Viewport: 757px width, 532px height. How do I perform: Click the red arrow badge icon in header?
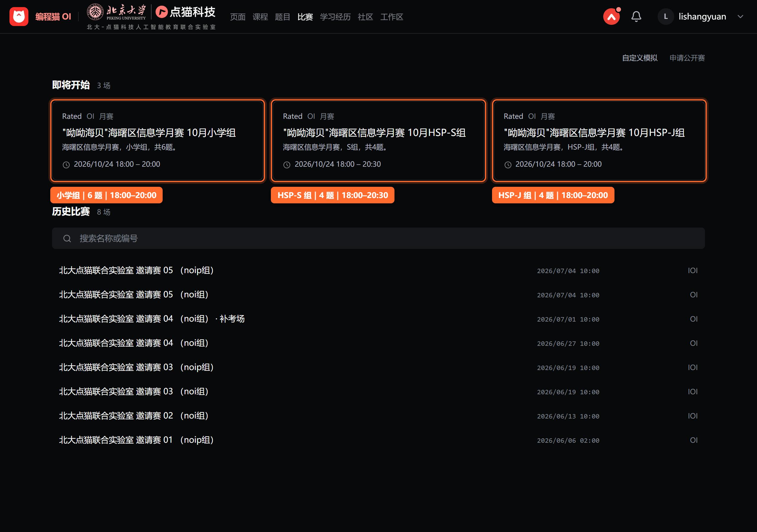point(611,17)
